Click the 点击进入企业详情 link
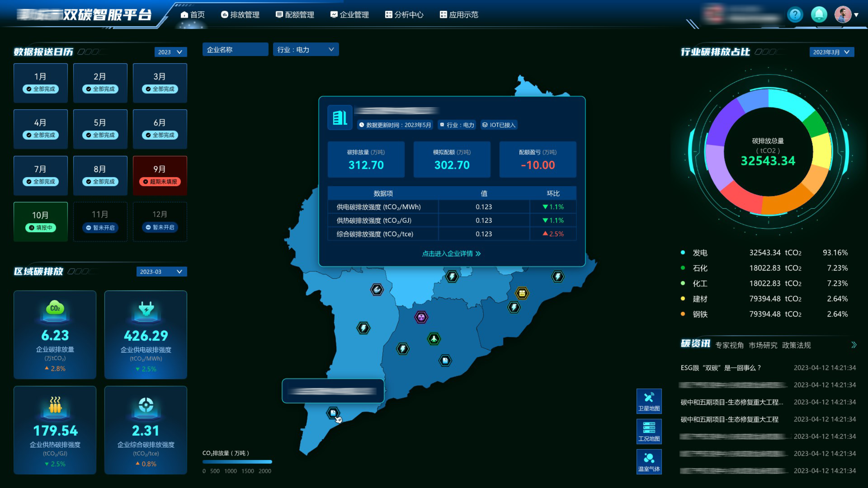 click(451, 253)
